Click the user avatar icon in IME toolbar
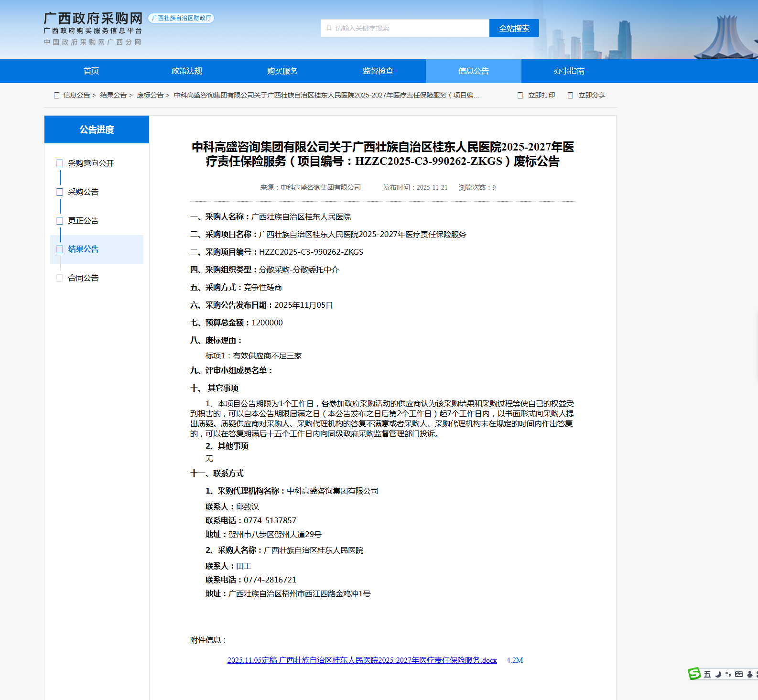 click(750, 674)
